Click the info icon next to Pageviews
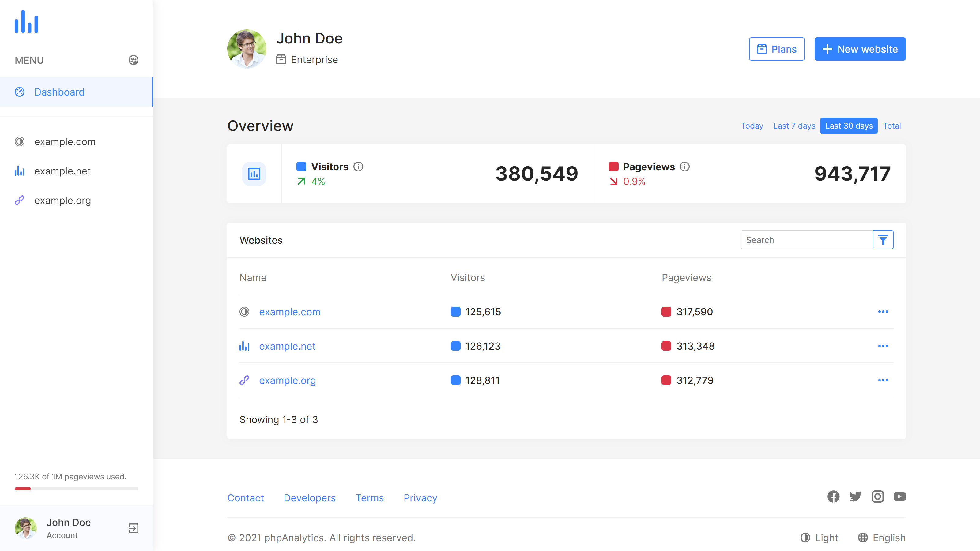This screenshot has width=980, height=551. click(685, 166)
